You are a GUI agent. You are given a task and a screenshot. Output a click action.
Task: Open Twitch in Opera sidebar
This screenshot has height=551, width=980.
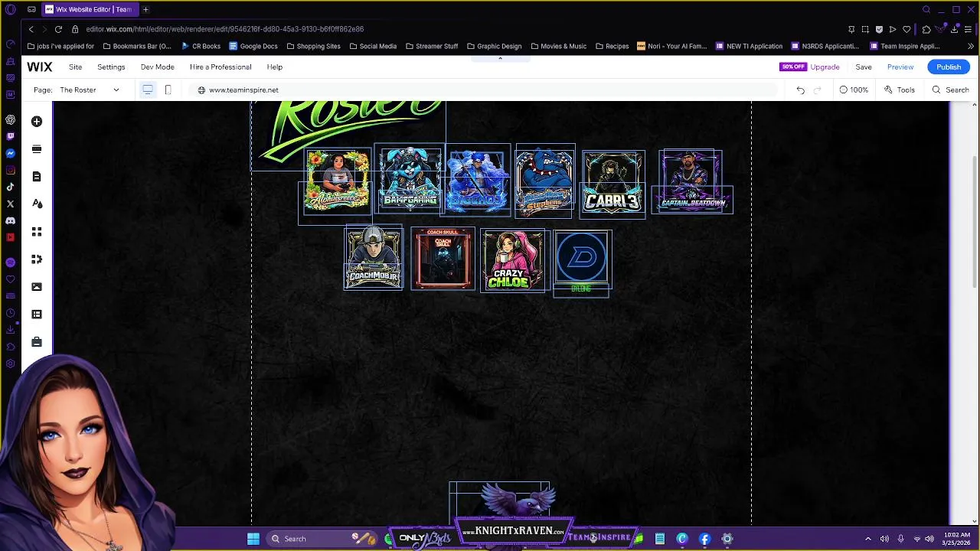(x=10, y=137)
